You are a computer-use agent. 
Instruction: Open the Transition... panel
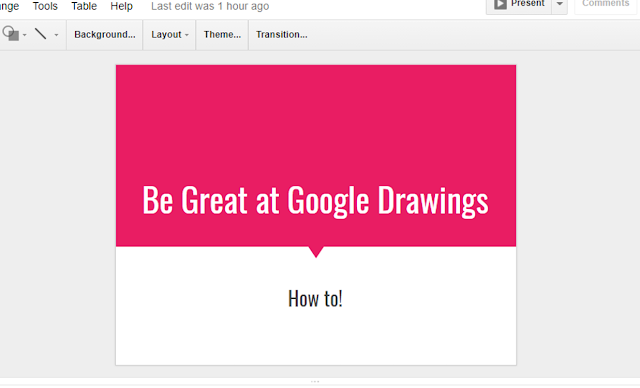(282, 35)
